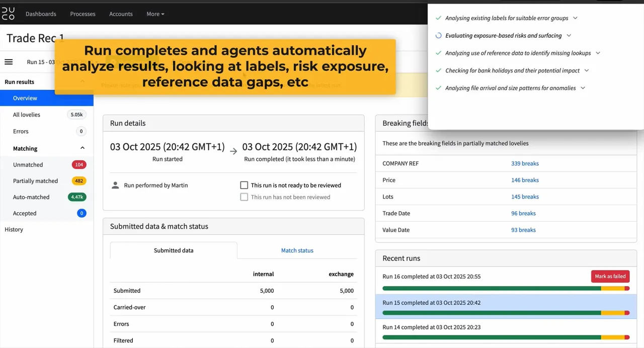Click the check beside file arrival patterns
This screenshot has width=644, height=348.
438,88
